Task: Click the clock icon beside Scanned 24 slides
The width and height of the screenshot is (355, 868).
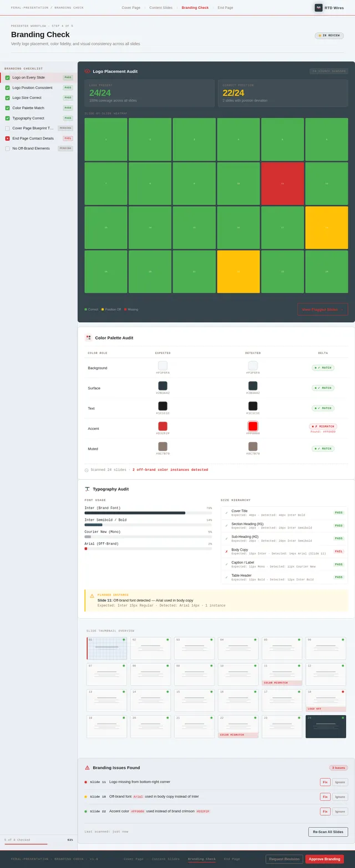Action: (87, 470)
